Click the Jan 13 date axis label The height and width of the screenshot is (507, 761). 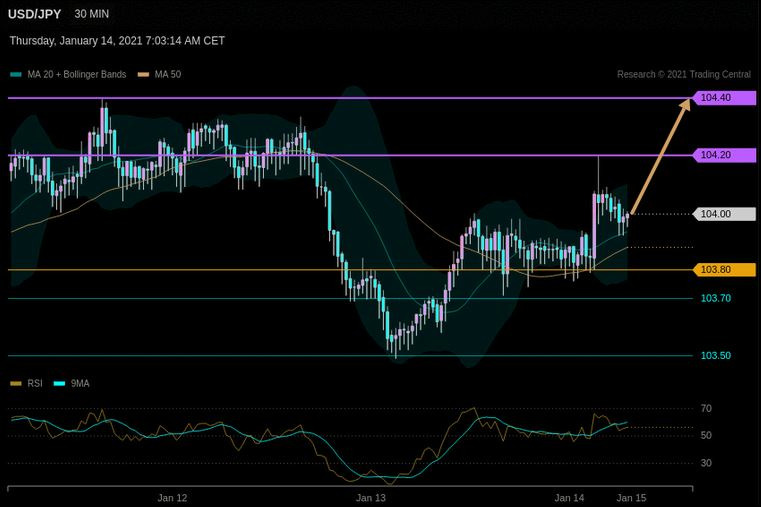[x=371, y=498]
